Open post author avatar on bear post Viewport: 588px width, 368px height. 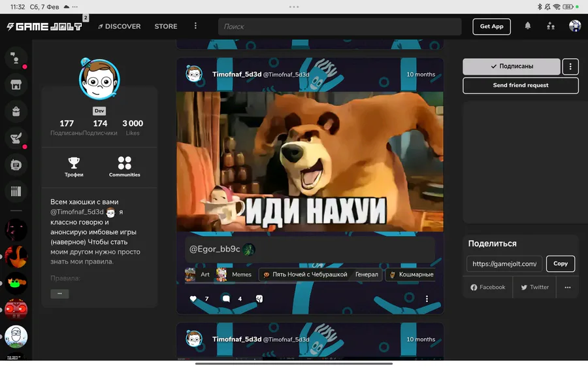pos(194,73)
